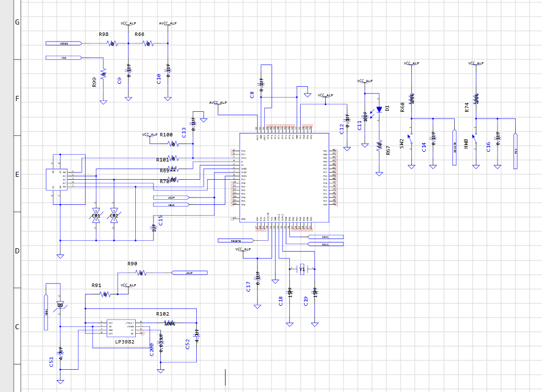This screenshot has width=542, height=392.
Task: Select the off-page port wired to R99
Action: point(64,58)
